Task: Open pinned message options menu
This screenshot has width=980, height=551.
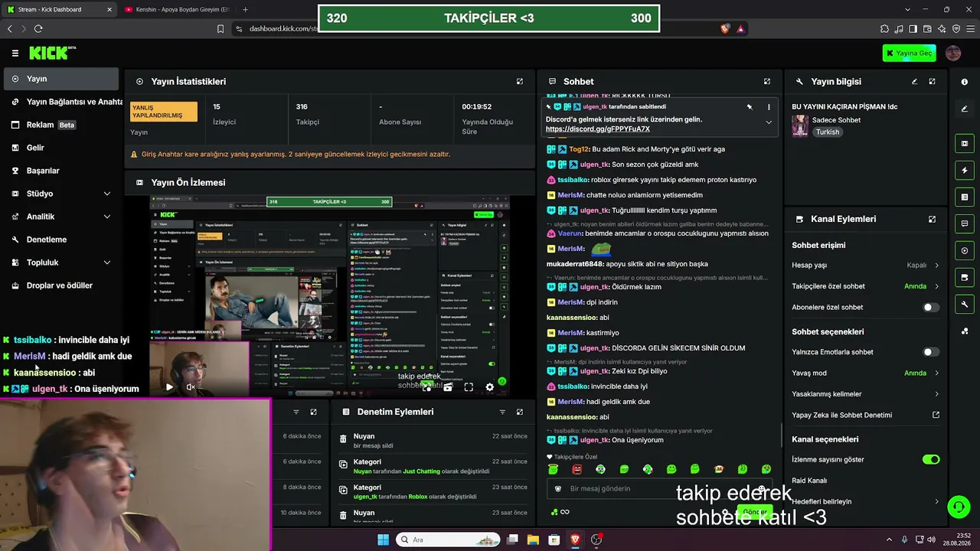Action: click(x=768, y=107)
